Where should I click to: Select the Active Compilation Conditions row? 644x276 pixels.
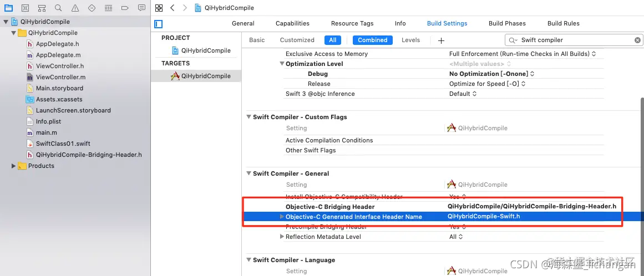pos(444,140)
